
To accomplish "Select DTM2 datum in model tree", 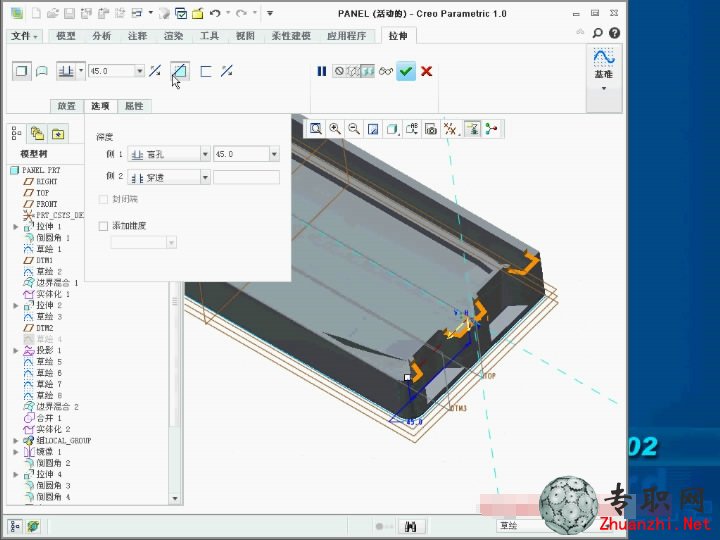I will (39, 328).
